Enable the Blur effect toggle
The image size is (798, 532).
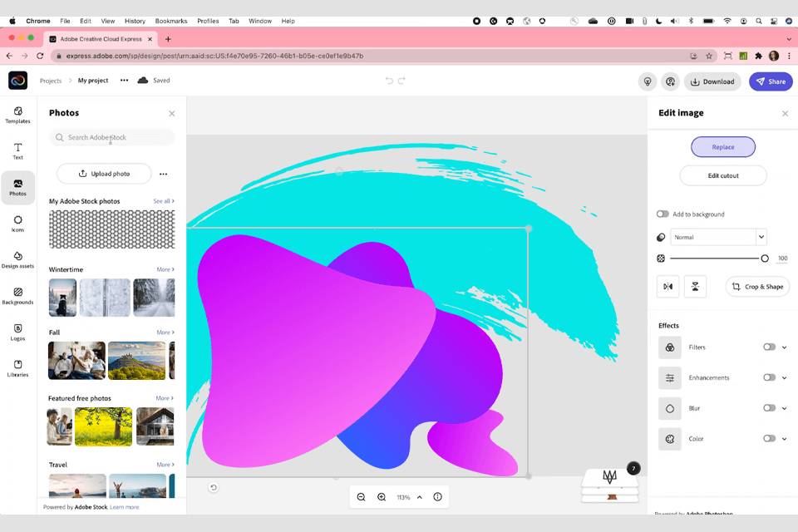tap(769, 408)
